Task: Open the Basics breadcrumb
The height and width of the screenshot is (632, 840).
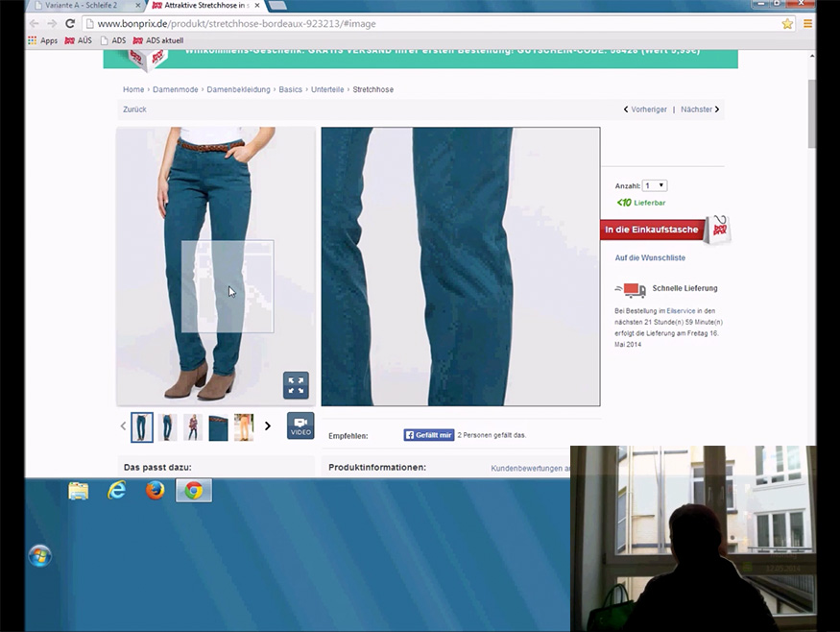Action: [290, 89]
